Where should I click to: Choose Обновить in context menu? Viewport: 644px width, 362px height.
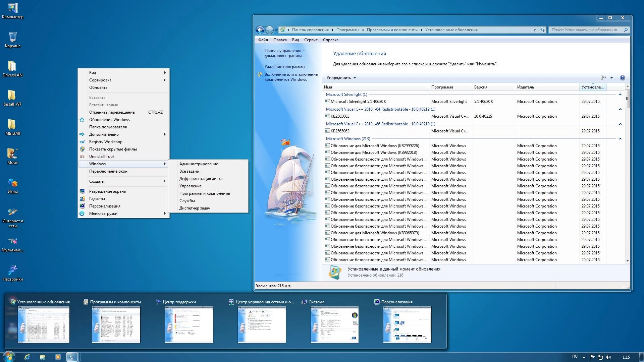(123, 87)
